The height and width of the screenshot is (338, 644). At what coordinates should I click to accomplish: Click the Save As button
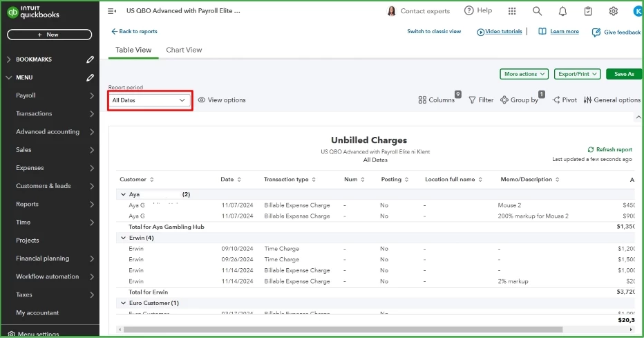pyautogui.click(x=624, y=74)
